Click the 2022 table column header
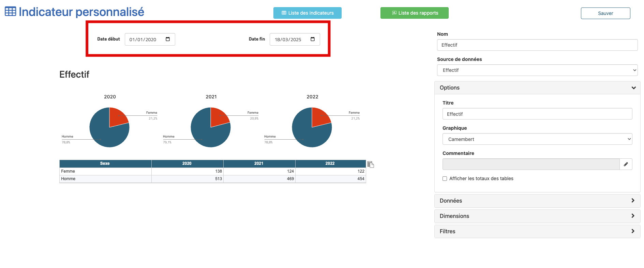The width and height of the screenshot is (644, 268). [x=330, y=163]
